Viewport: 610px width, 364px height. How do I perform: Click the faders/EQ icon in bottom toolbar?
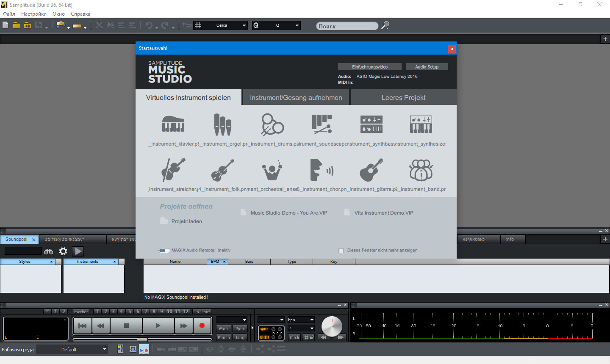[x=133, y=349]
